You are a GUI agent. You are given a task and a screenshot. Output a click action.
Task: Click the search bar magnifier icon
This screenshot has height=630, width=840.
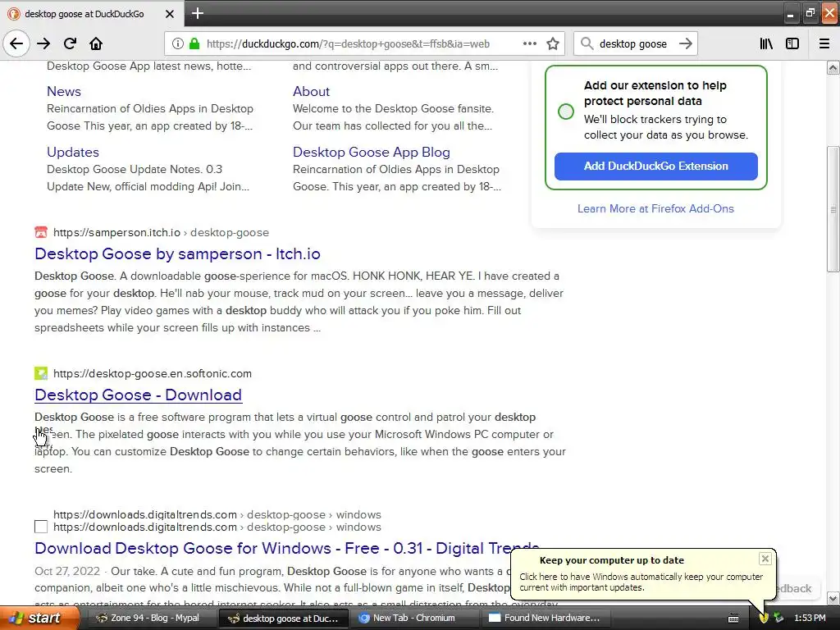[587, 43]
